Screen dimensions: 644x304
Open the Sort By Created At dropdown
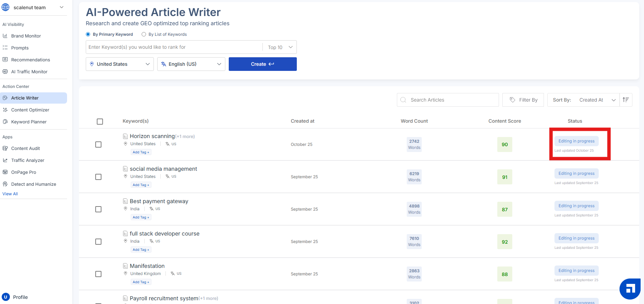[583, 100]
